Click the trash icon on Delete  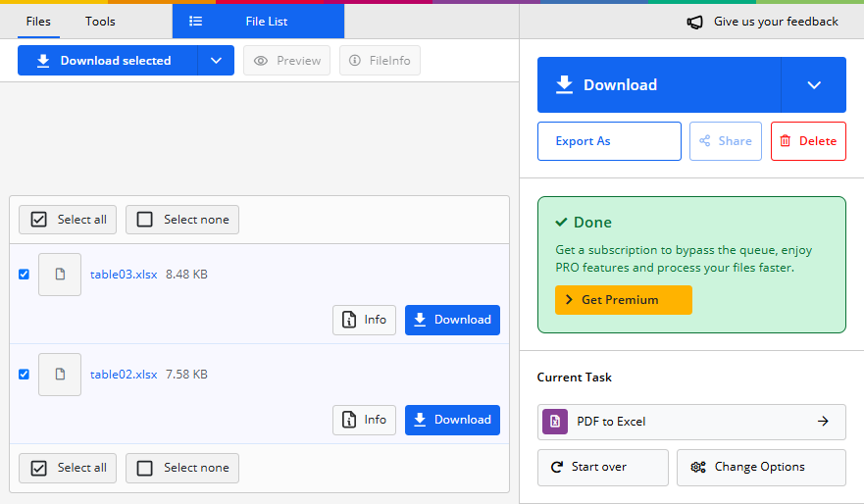[786, 141]
